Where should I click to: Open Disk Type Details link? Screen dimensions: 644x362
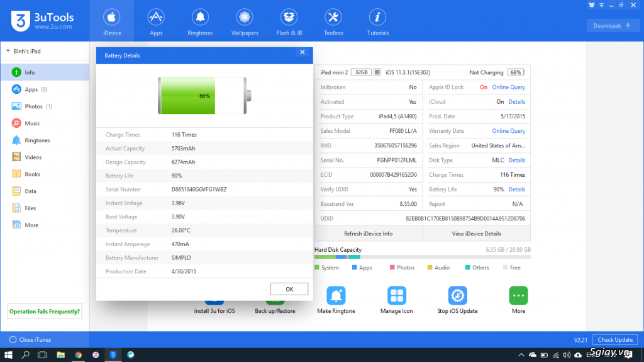[517, 160]
